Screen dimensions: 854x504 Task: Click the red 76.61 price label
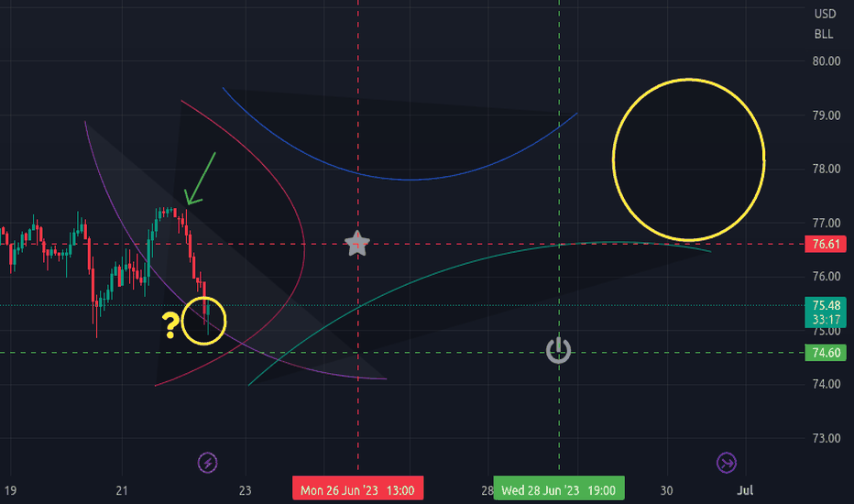(x=826, y=244)
